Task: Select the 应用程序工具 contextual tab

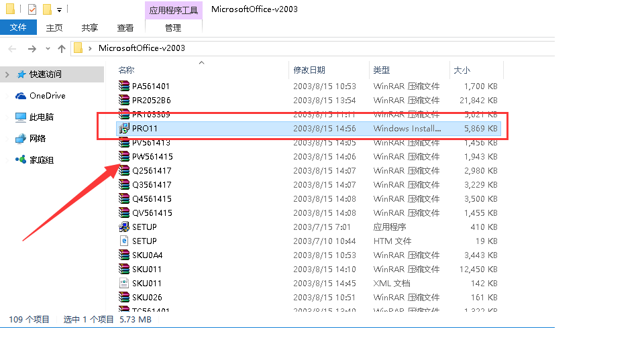Action: 173,10
